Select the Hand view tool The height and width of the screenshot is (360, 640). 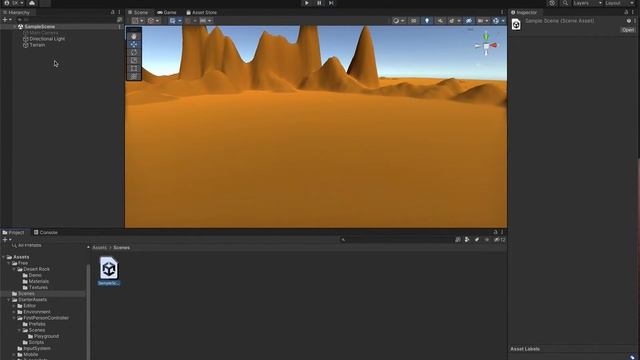click(x=134, y=36)
